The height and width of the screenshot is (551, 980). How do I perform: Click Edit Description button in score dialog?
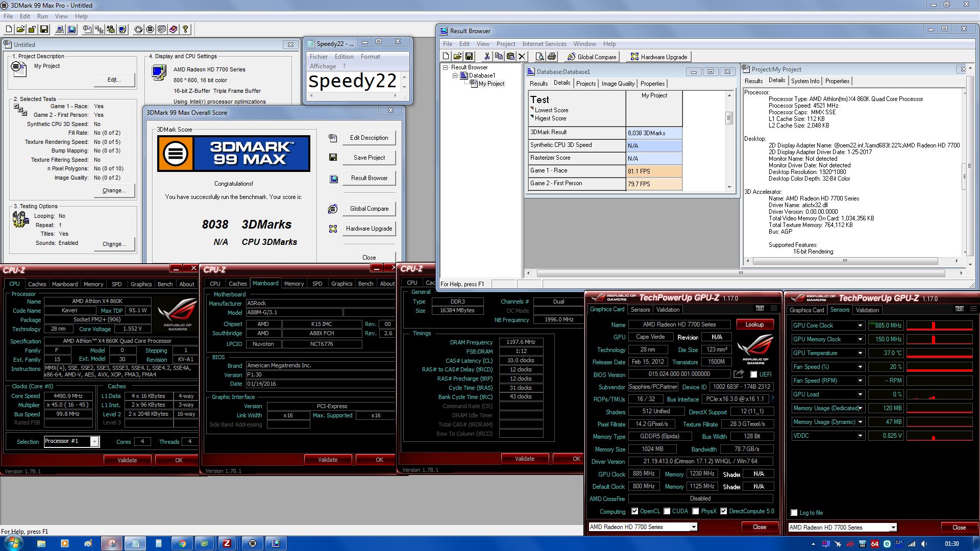369,138
